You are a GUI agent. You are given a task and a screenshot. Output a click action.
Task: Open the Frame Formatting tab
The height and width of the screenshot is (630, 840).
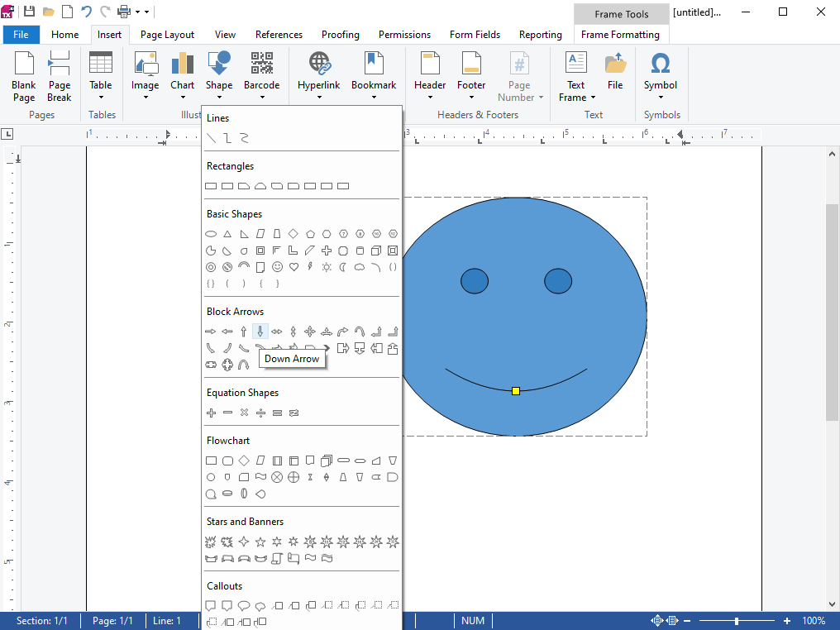click(620, 35)
